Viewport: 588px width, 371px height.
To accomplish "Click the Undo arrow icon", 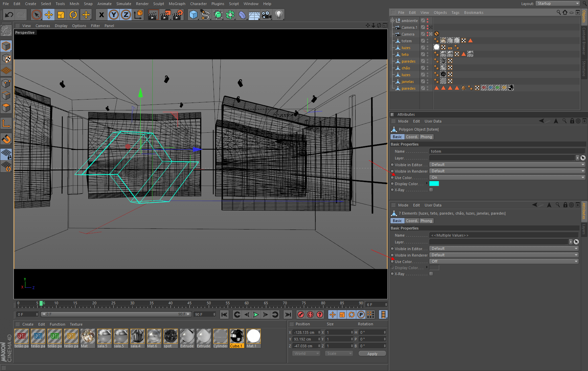I will tap(9, 15).
